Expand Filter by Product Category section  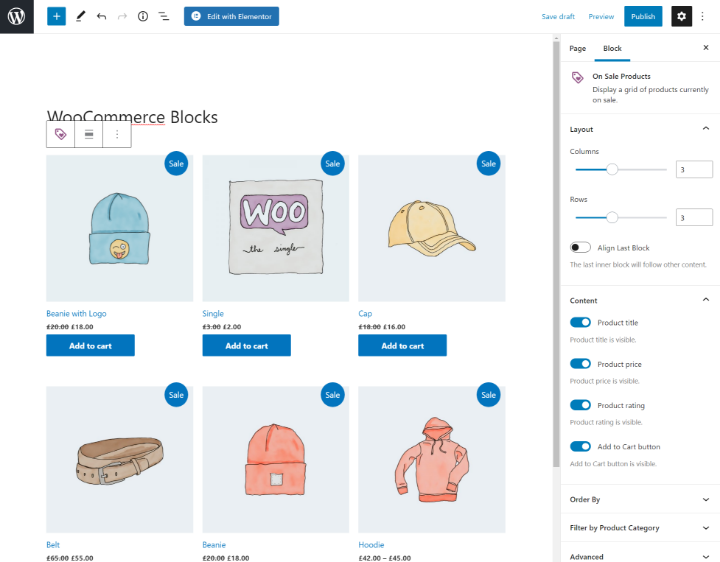(640, 528)
